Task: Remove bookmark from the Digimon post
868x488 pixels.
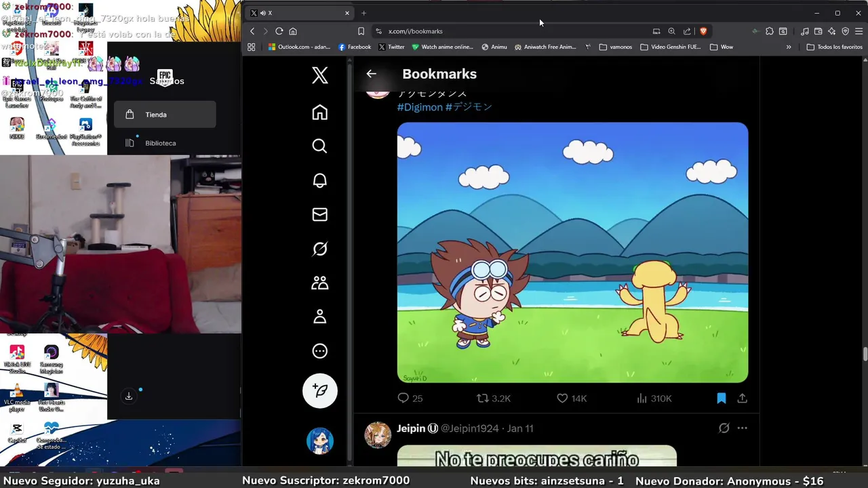Action: 722,399
